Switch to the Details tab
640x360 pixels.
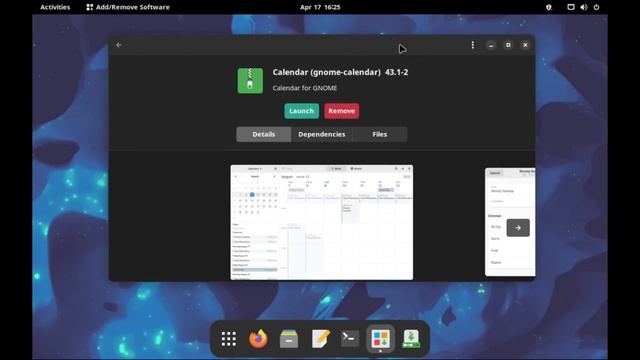click(264, 134)
